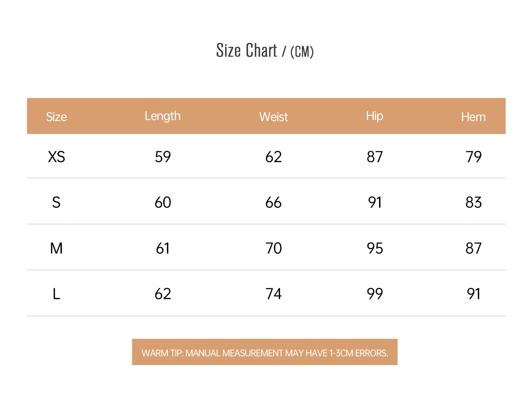Image resolution: width=532 pixels, height=399 pixels.
Task: Click L waist value 74
Action: point(274,294)
